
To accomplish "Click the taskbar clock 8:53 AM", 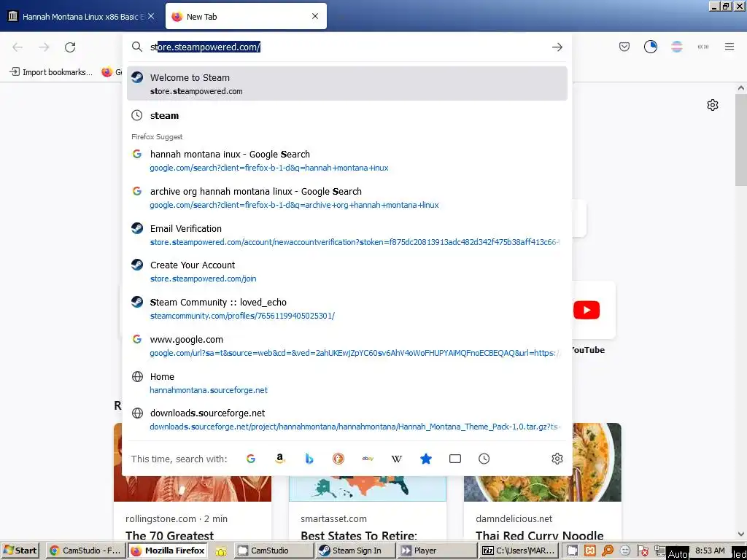I will 710,550.
